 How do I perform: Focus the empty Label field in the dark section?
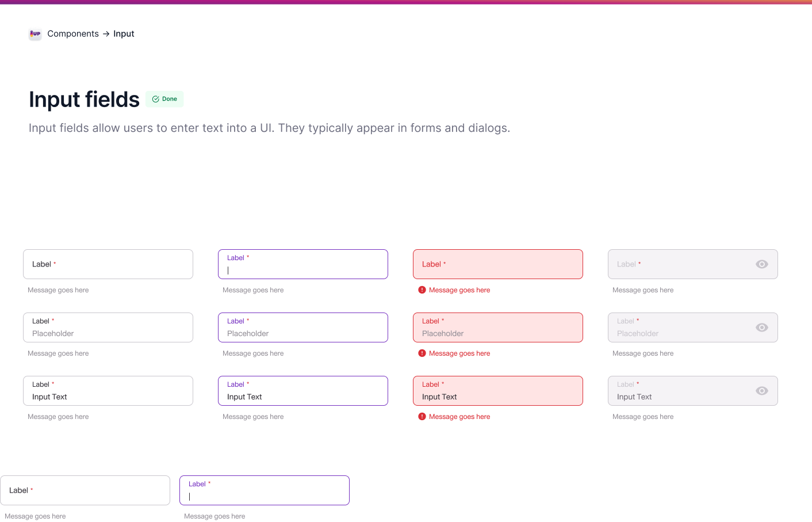[85, 490]
